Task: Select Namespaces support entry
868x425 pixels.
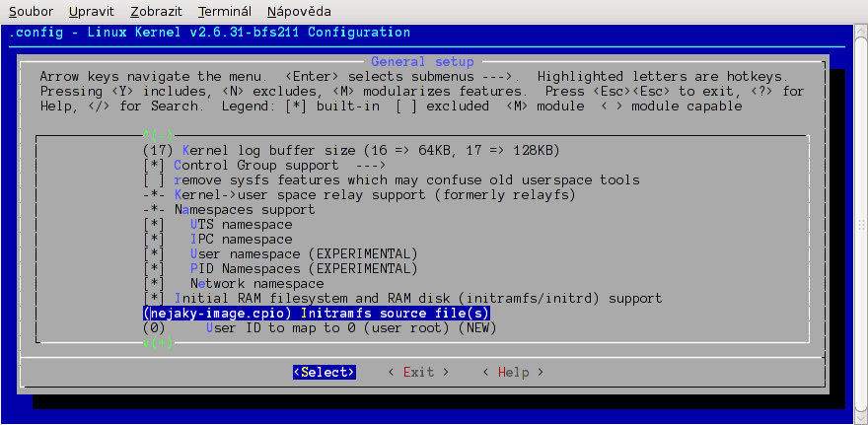Action: tap(229, 210)
